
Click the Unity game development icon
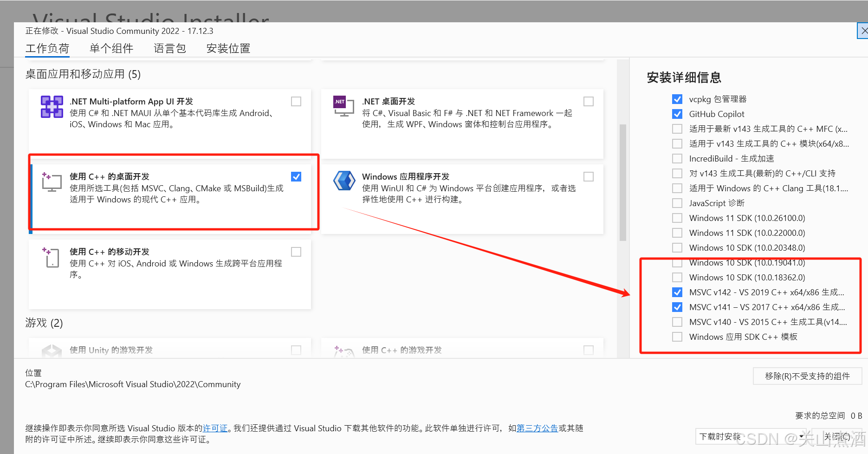pos(52,351)
